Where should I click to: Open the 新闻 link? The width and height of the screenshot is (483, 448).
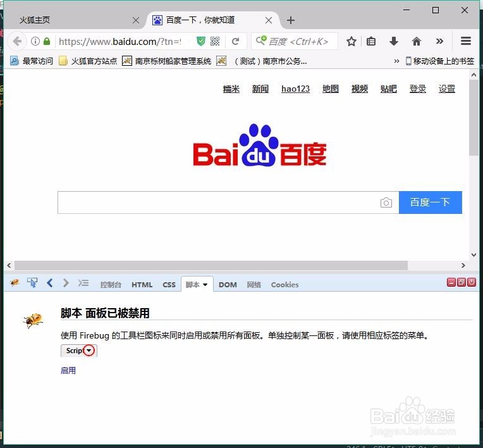click(260, 89)
